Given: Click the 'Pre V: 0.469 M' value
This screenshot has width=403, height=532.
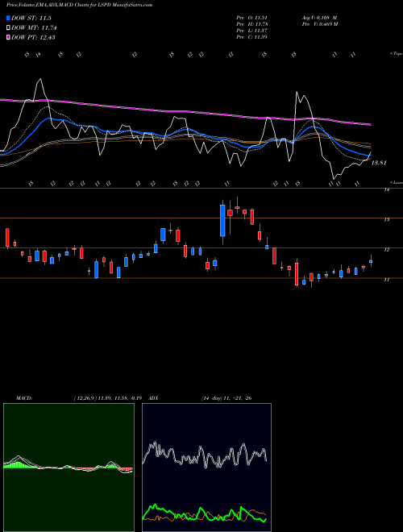Looking at the screenshot, I should (x=319, y=24).
